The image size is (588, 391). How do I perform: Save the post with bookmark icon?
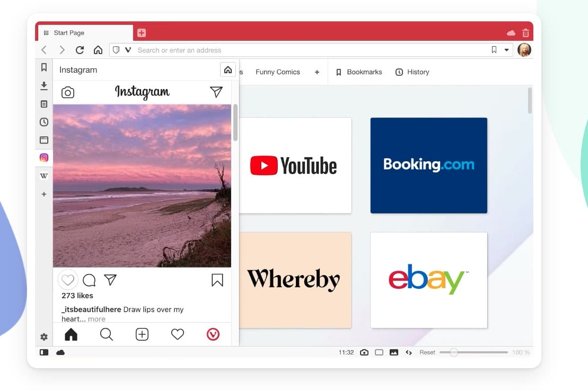217,280
